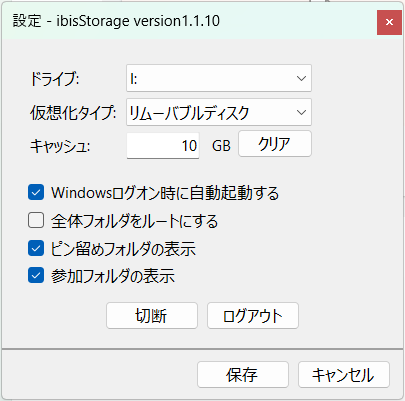405x401 pixels.
Task: Click the キャッシュ size input field
Action: point(163,146)
